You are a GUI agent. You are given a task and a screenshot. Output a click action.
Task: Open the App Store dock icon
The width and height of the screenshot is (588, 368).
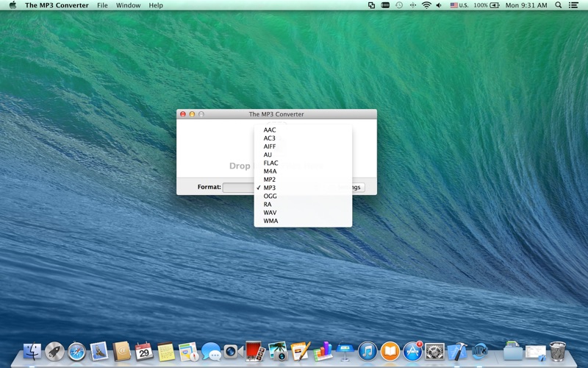(x=413, y=352)
